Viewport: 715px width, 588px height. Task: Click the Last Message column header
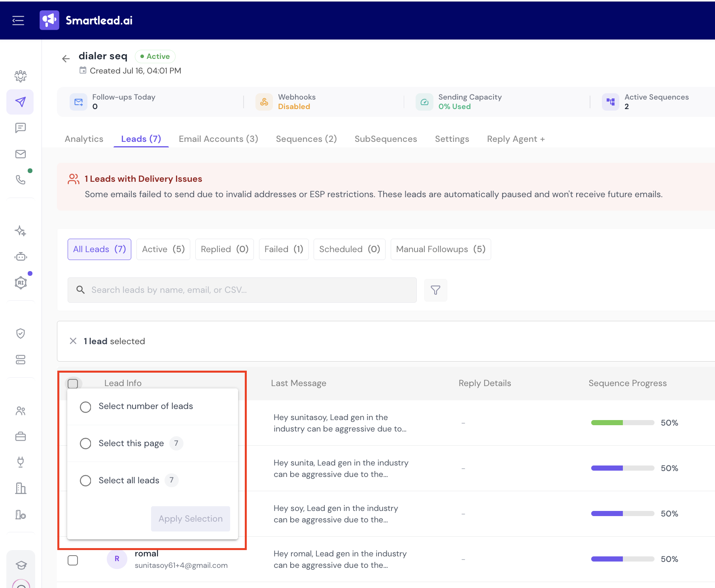pyautogui.click(x=299, y=383)
